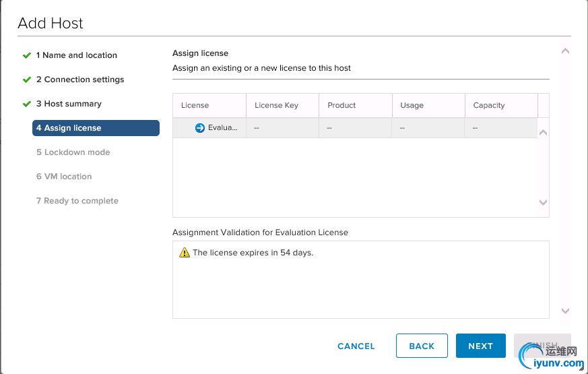The width and height of the screenshot is (588, 374).
Task: Click green checkmark for Host summary
Action: 27,104
